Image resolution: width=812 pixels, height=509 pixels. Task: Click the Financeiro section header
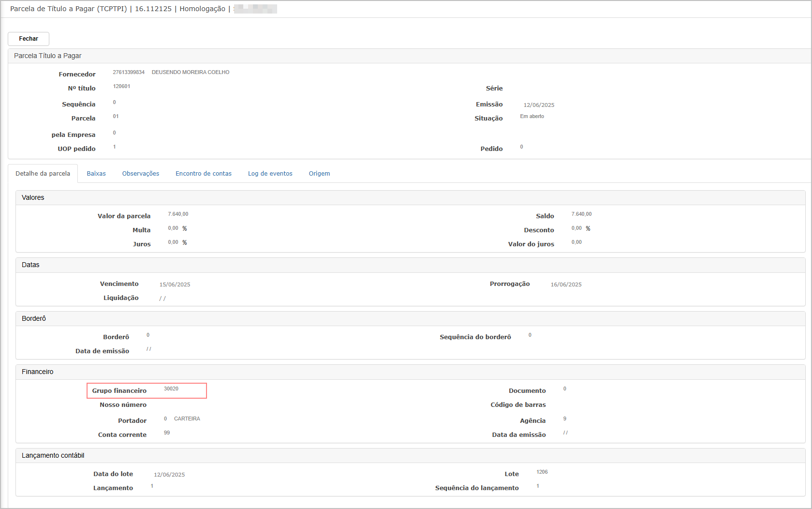click(x=411, y=372)
